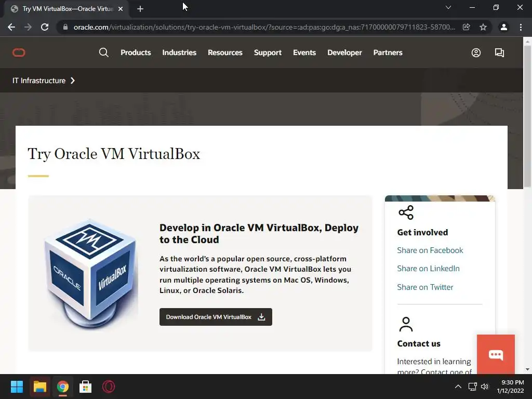
Task: Open the red live chat bubble button
Action: click(x=496, y=354)
